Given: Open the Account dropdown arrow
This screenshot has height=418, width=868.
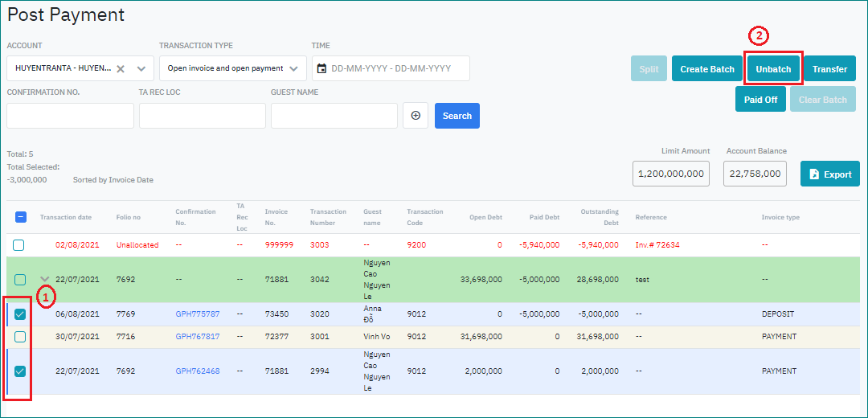Looking at the screenshot, I should [x=141, y=69].
